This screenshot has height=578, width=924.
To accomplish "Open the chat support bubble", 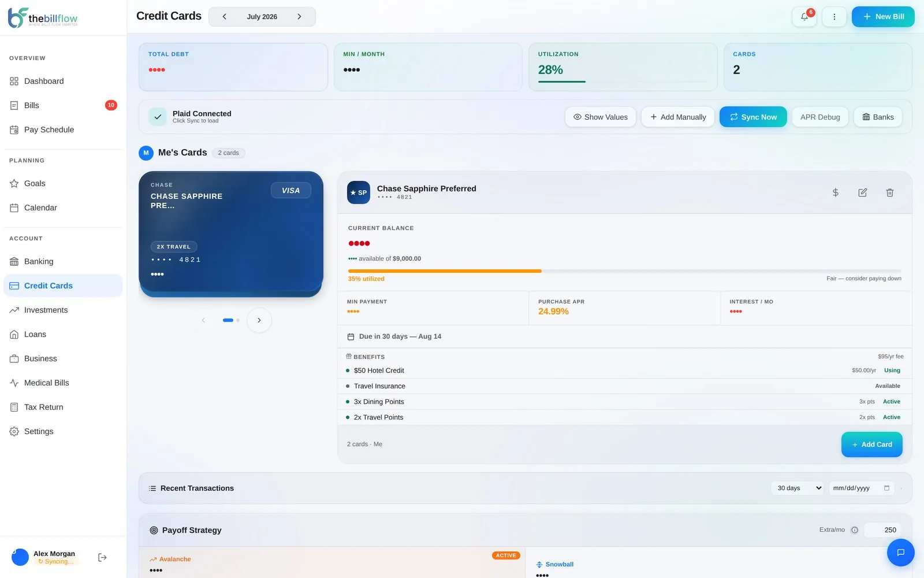I will click(x=900, y=553).
